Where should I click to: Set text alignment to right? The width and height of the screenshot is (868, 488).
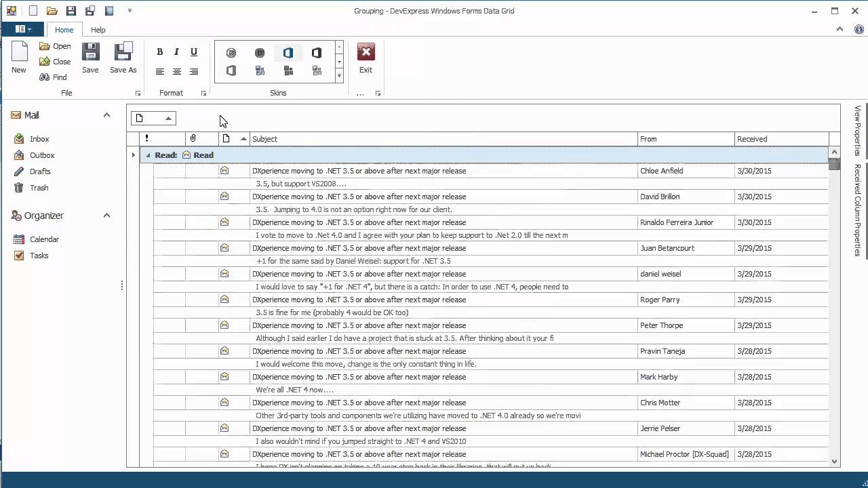point(194,71)
